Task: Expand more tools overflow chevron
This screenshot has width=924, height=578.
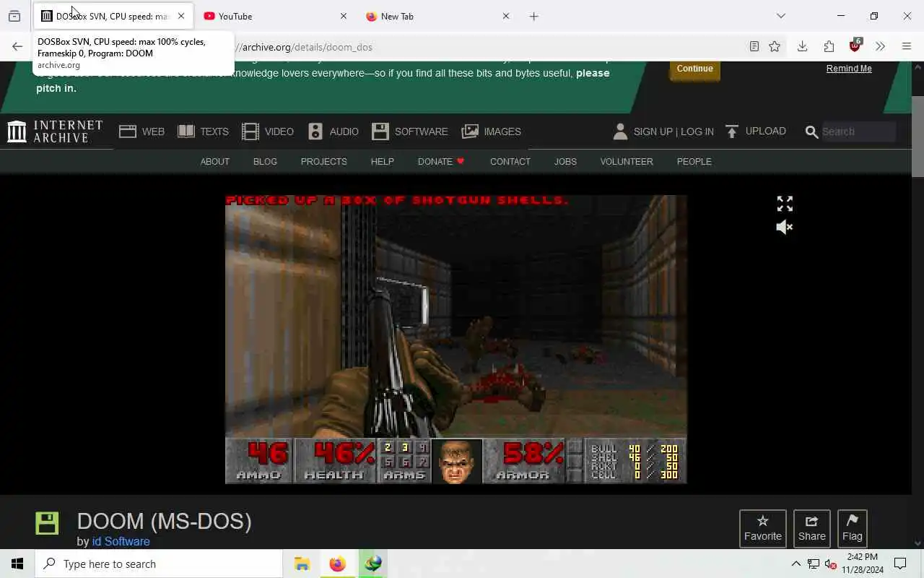Action: pyautogui.click(x=880, y=47)
